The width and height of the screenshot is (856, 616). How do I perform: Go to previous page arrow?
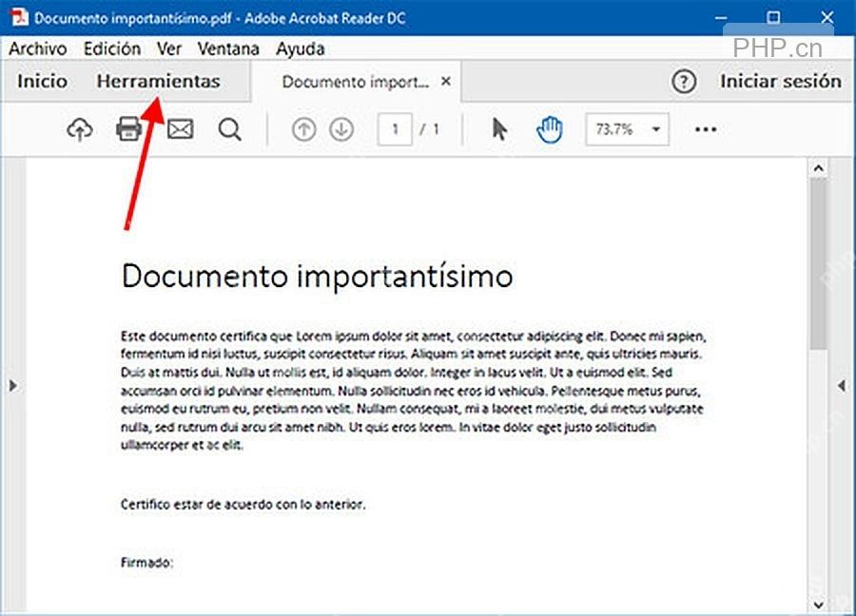(304, 130)
